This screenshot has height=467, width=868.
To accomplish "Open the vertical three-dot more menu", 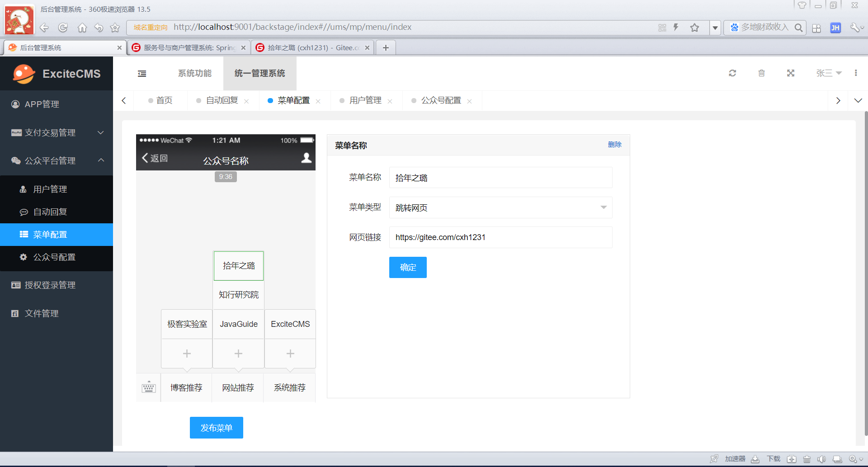I will [x=856, y=73].
